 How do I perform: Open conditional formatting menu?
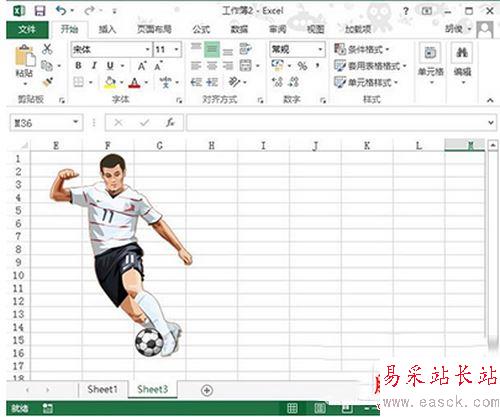[362, 49]
